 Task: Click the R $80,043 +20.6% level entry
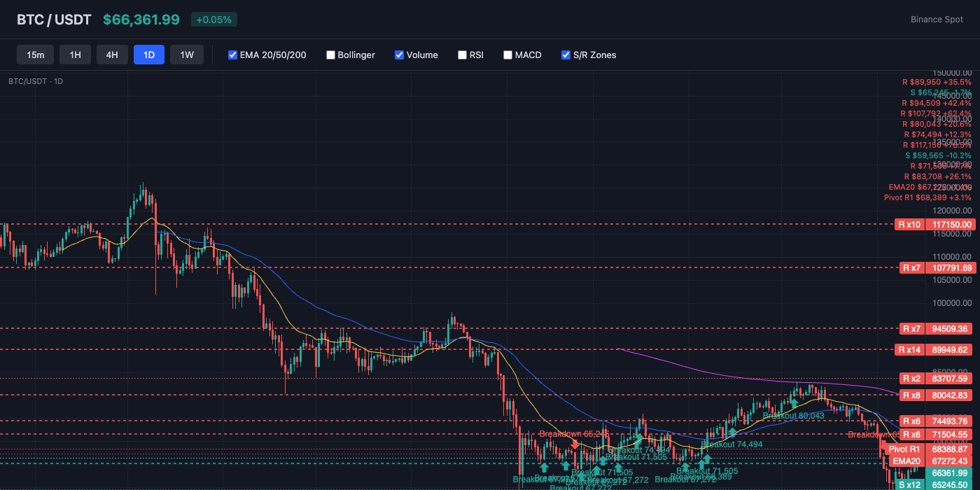(937, 124)
